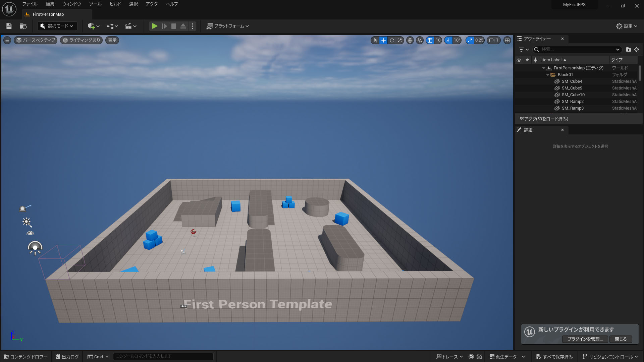This screenshot has width=644, height=362.
Task: Toggle scale snapping
Action: [470, 40]
